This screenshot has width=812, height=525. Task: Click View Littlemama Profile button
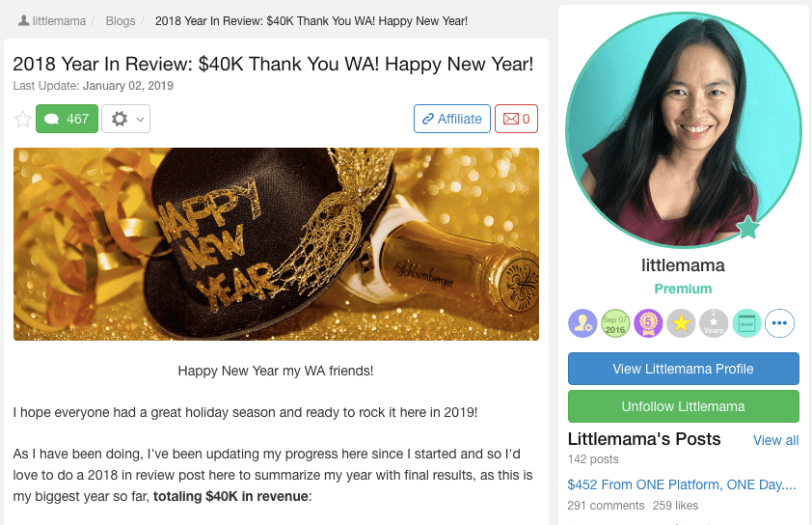tap(684, 369)
